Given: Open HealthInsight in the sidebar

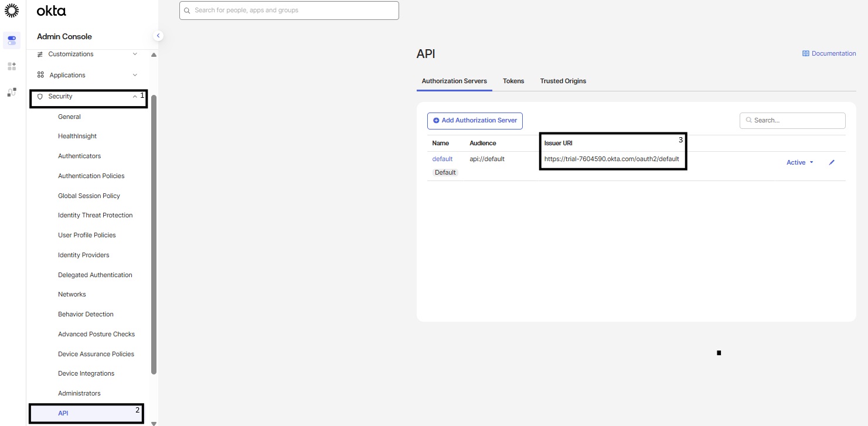Looking at the screenshot, I should 77,136.
